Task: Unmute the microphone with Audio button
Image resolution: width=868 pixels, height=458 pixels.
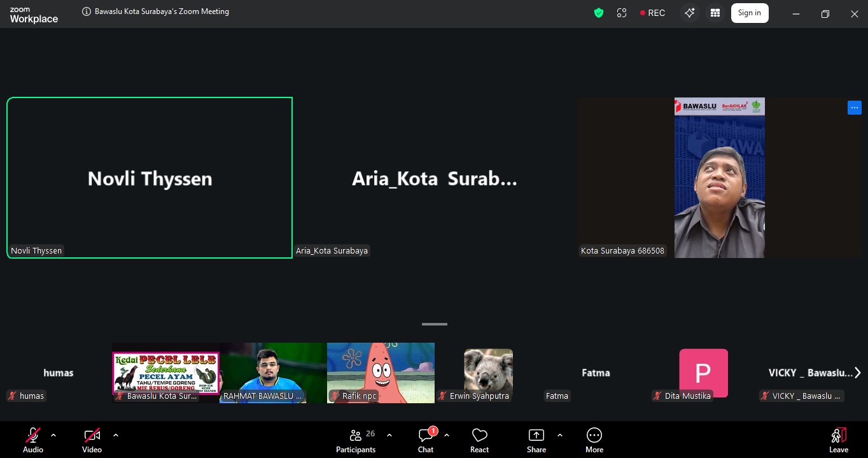Action: click(x=33, y=440)
